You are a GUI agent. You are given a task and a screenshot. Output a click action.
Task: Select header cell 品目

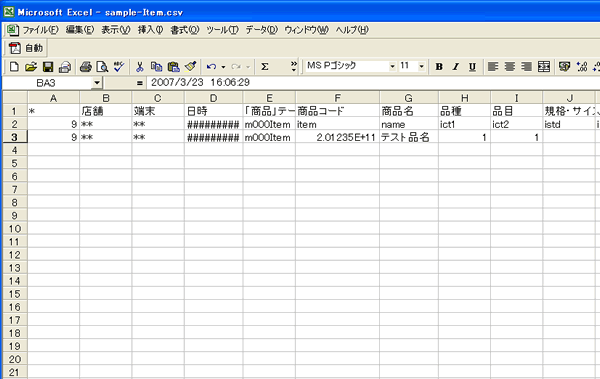click(x=516, y=111)
